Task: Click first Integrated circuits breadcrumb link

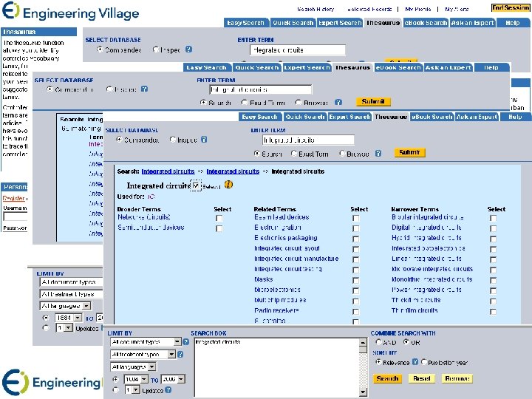Action: pos(168,171)
